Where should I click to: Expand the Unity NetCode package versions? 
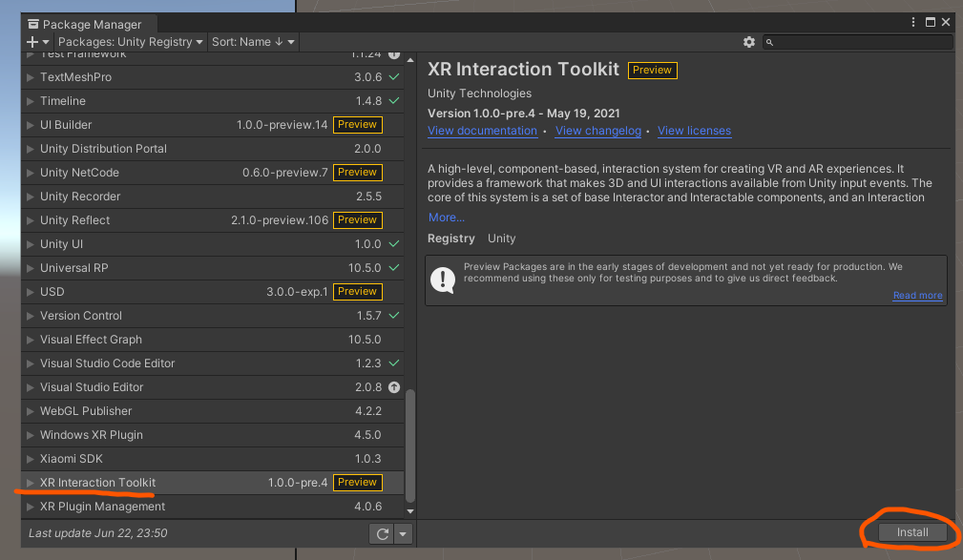coord(31,174)
